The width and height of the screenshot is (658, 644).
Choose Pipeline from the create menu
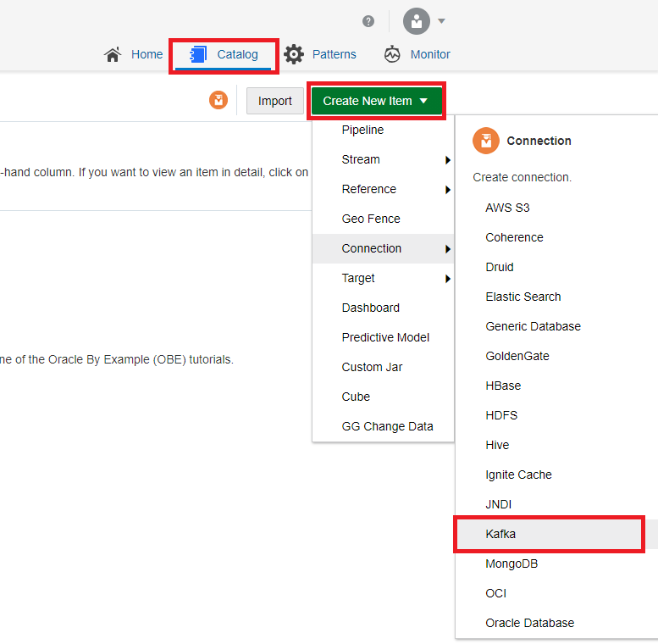click(362, 130)
